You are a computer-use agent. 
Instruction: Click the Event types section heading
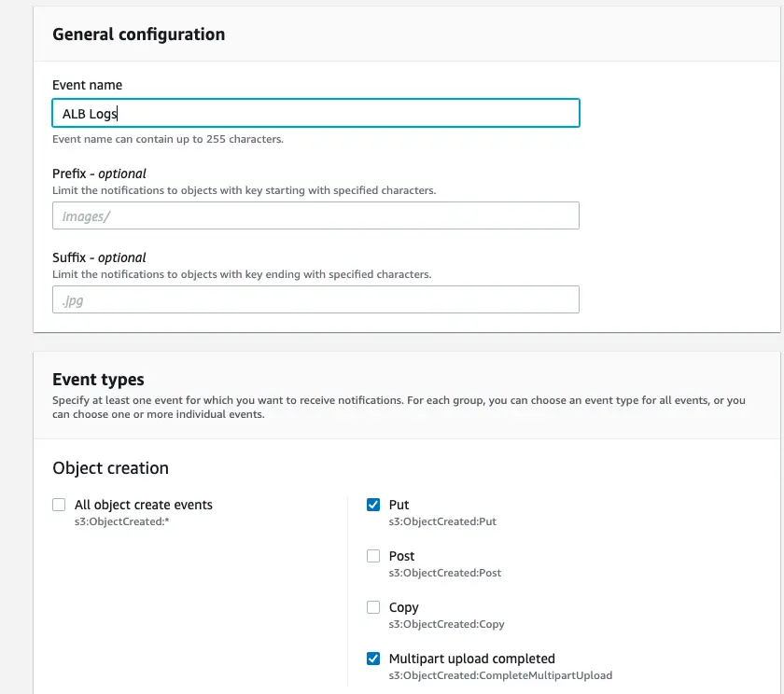coord(98,380)
